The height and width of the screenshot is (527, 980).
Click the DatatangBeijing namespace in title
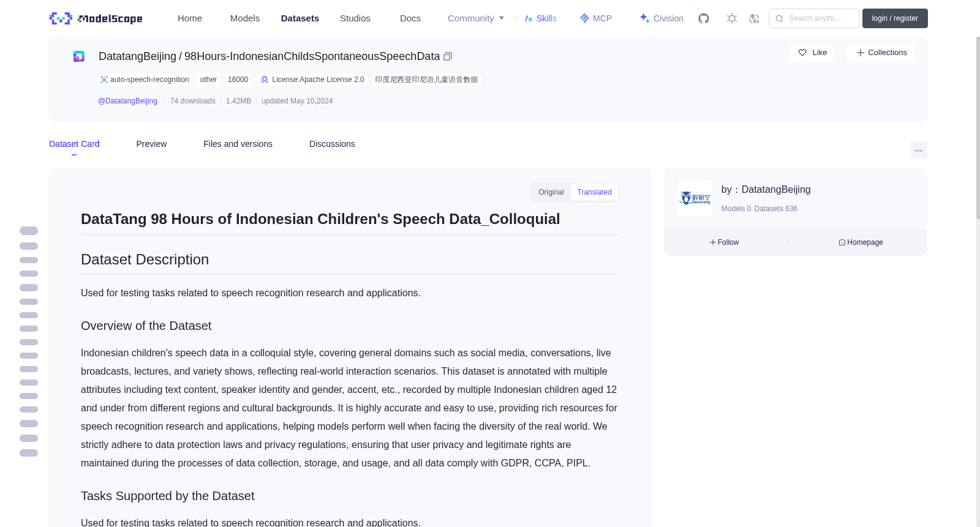coord(137,56)
